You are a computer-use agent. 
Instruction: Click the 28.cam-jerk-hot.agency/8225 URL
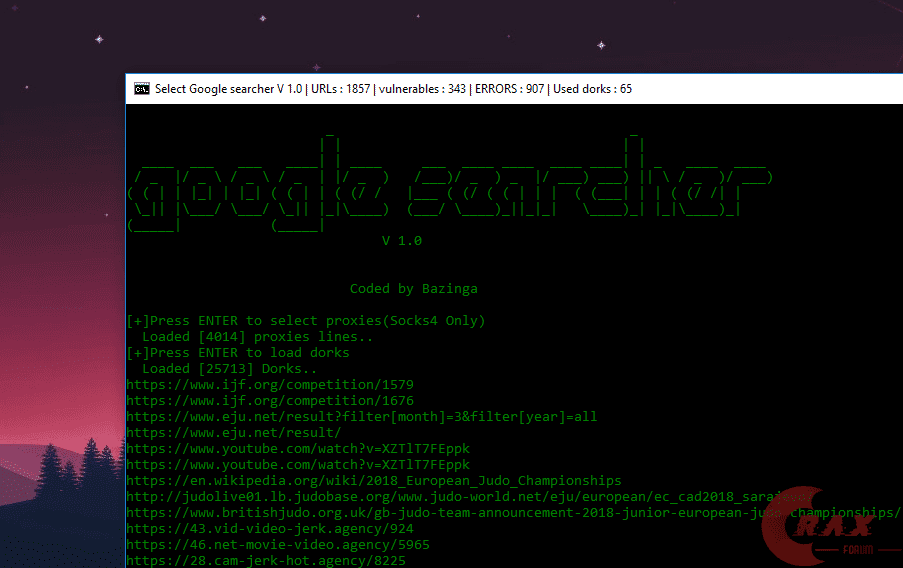266,561
